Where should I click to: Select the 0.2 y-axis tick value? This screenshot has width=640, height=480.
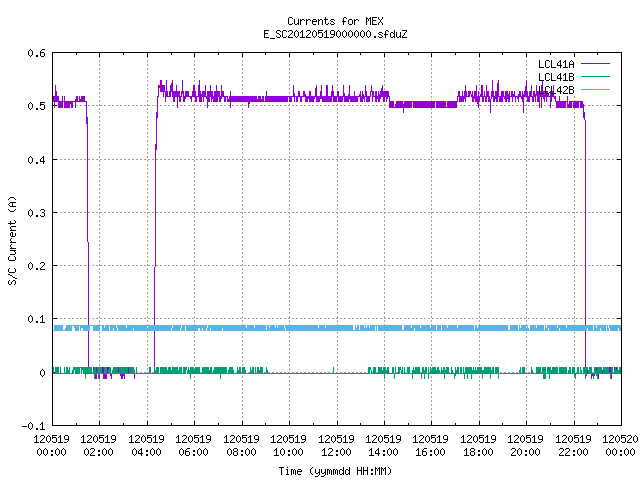tap(36, 266)
